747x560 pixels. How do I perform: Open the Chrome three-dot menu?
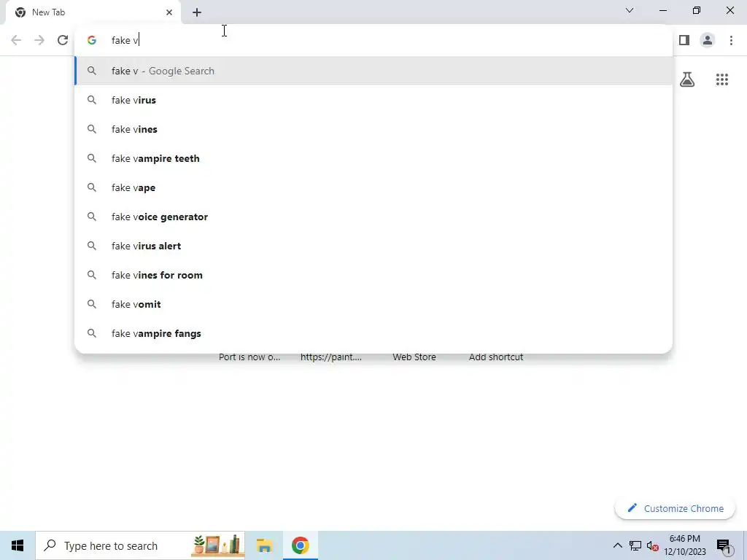click(731, 41)
